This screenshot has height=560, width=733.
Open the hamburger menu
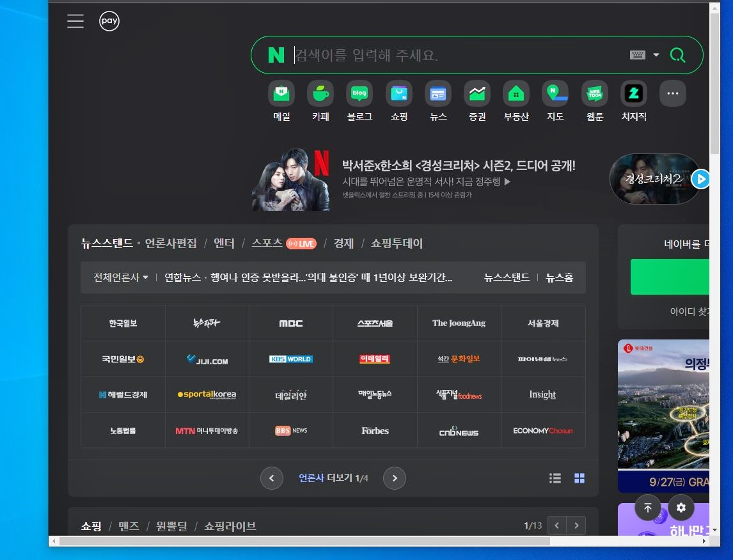75,21
